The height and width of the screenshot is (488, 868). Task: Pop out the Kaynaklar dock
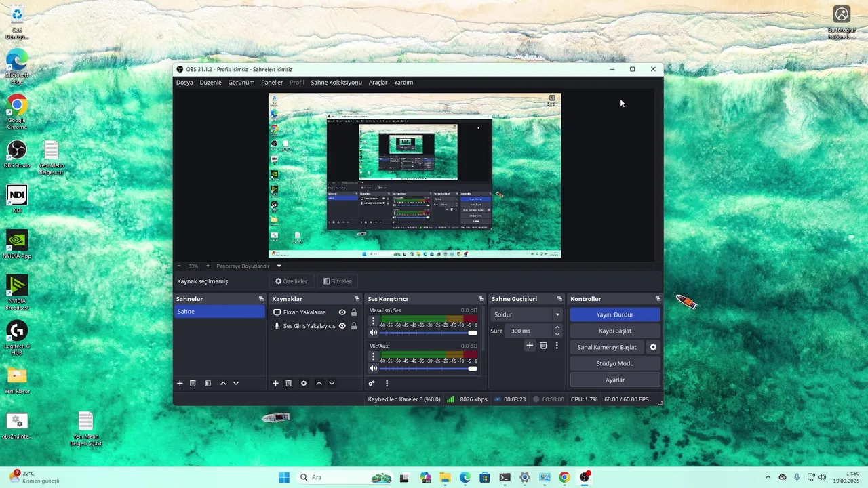(x=357, y=299)
